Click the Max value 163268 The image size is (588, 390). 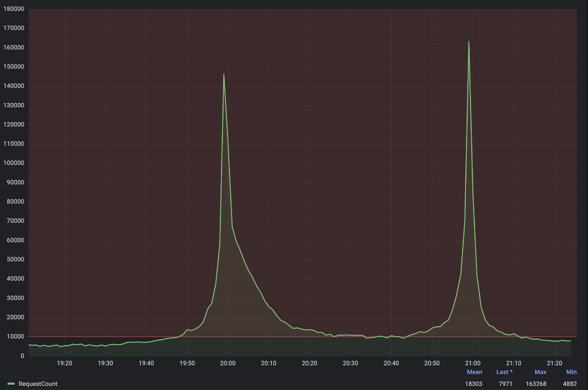pyautogui.click(x=536, y=384)
